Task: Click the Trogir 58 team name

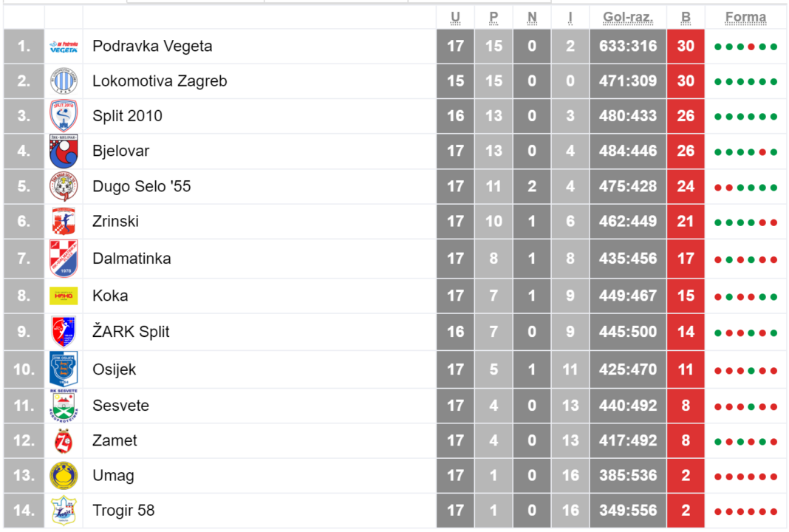Action: [x=124, y=511]
